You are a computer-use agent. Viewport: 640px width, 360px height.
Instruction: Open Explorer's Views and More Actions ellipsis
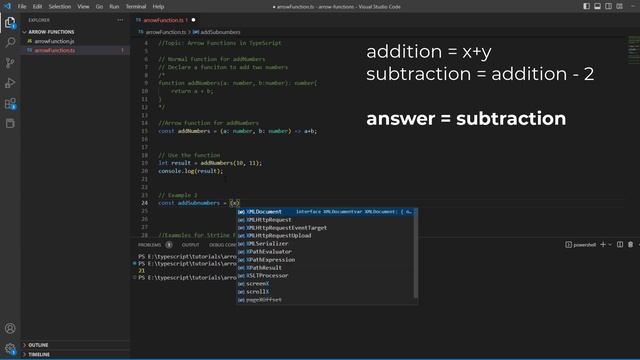(120, 20)
